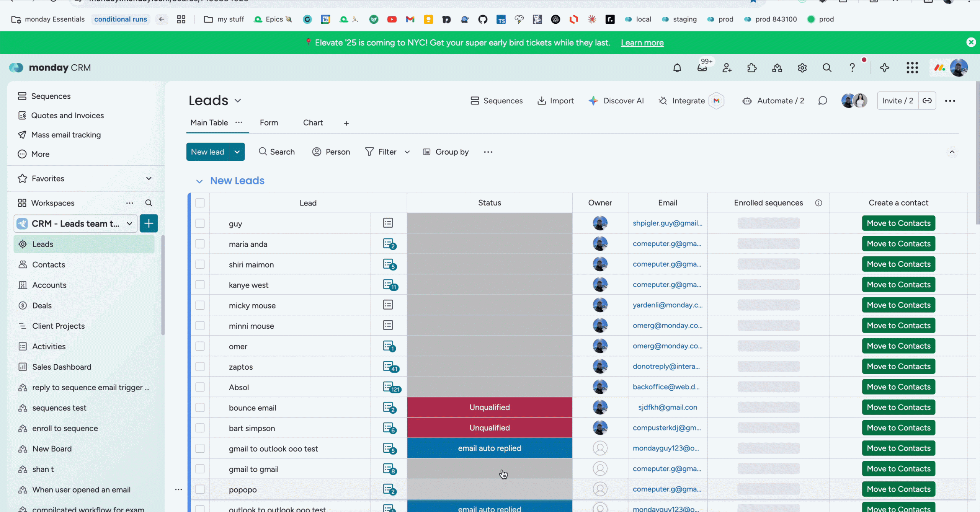Open updates icon for zaptos row
Image resolution: width=980 pixels, height=512 pixels.
(390, 367)
